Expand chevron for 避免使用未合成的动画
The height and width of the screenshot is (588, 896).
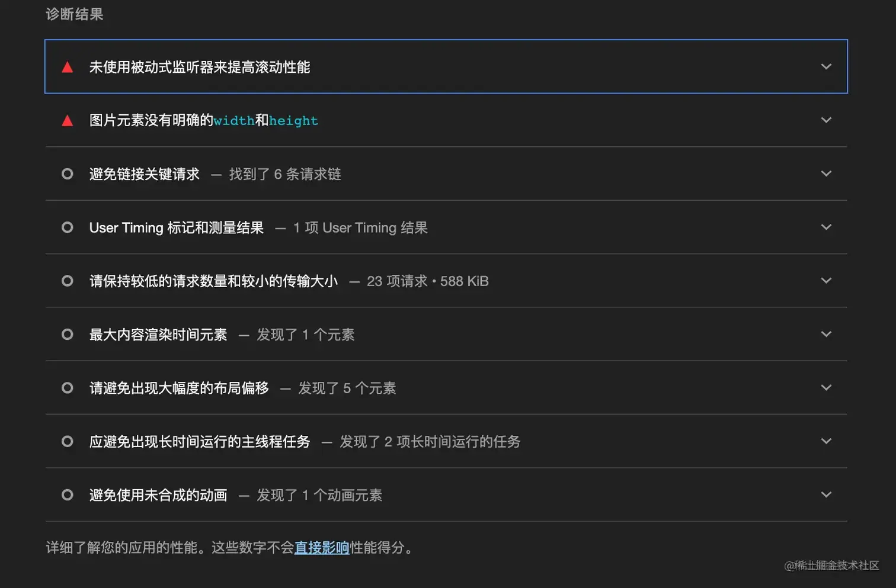[x=826, y=494]
